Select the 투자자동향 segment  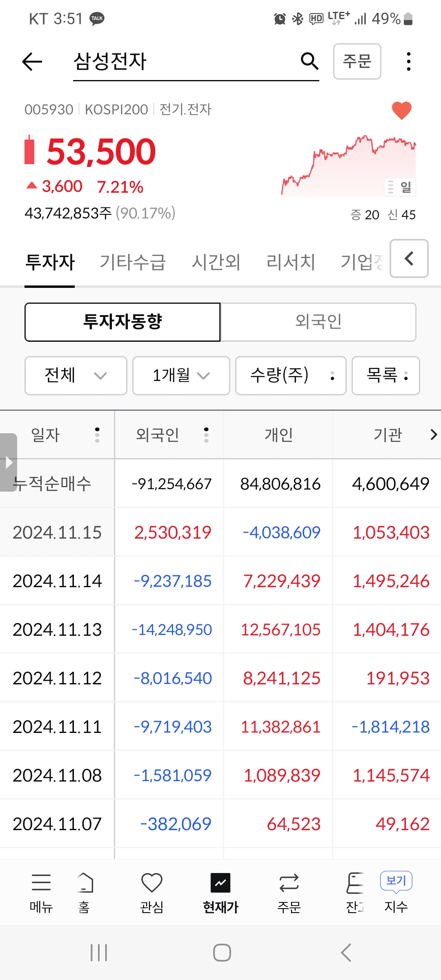[122, 322]
